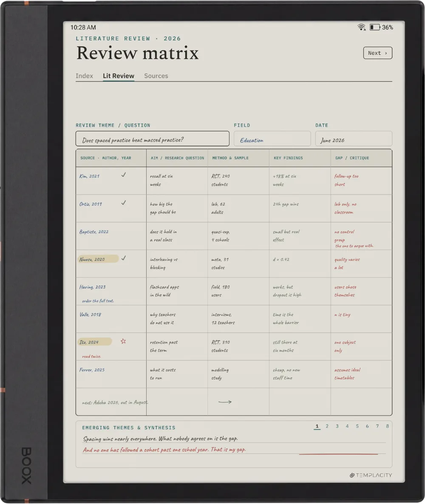
Task: Go to page 1 of the matrix
Action: (x=317, y=426)
